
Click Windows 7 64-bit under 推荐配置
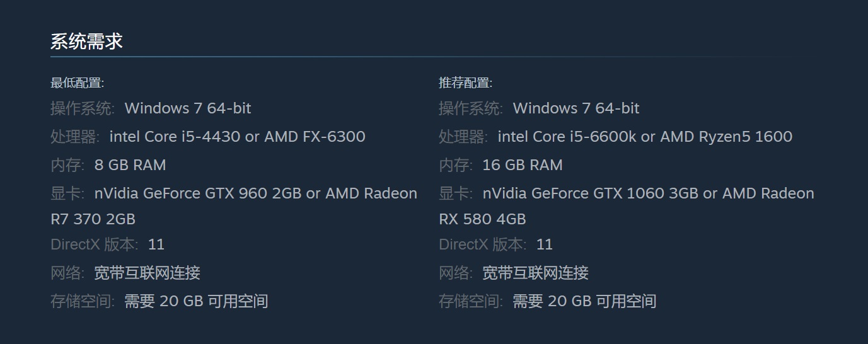(576, 108)
